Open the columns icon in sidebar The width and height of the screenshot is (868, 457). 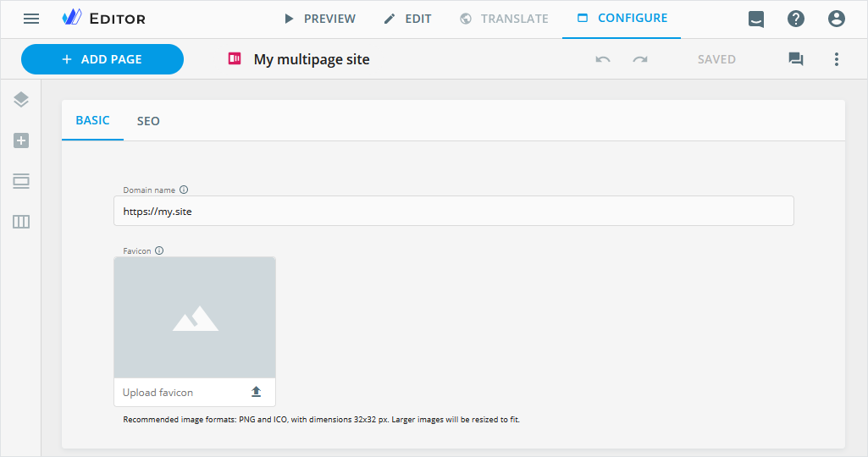click(x=21, y=222)
